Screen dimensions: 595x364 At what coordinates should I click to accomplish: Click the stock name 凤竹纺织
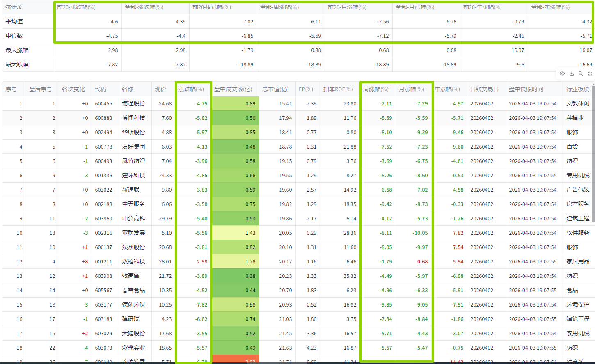tap(133, 161)
